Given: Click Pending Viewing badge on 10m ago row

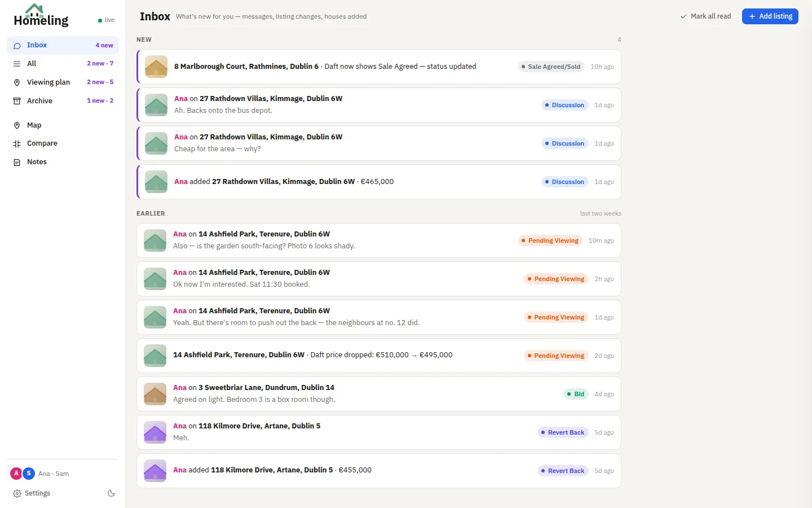Looking at the screenshot, I should click(550, 240).
